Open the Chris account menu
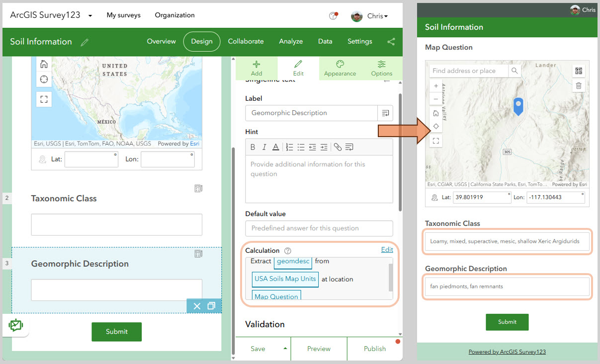This screenshot has width=600, height=364. (x=369, y=15)
